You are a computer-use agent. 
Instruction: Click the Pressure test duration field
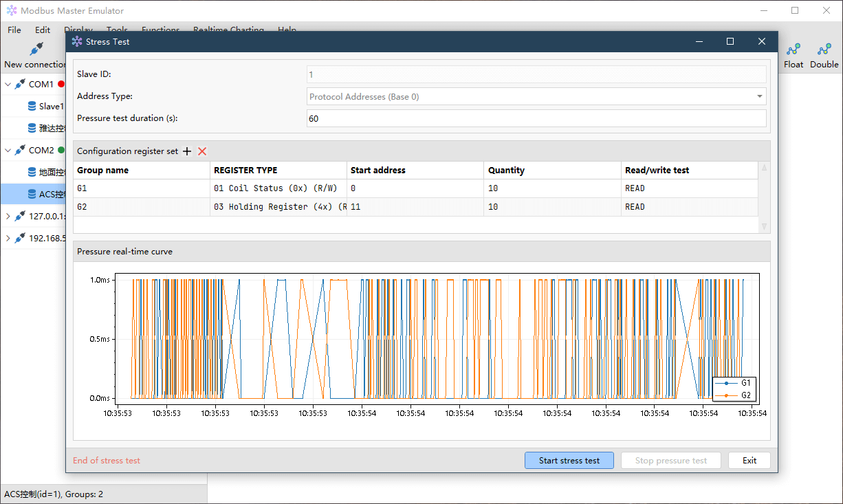[536, 118]
